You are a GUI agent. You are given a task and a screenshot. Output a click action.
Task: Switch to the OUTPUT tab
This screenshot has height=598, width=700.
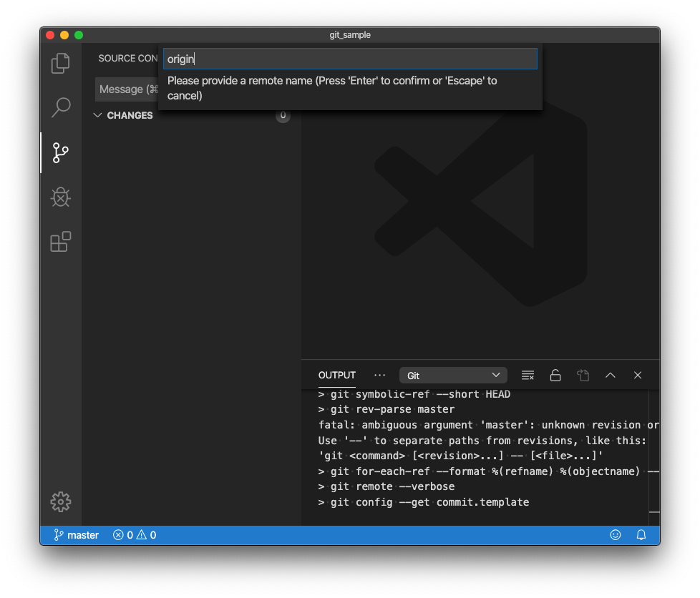tap(337, 376)
